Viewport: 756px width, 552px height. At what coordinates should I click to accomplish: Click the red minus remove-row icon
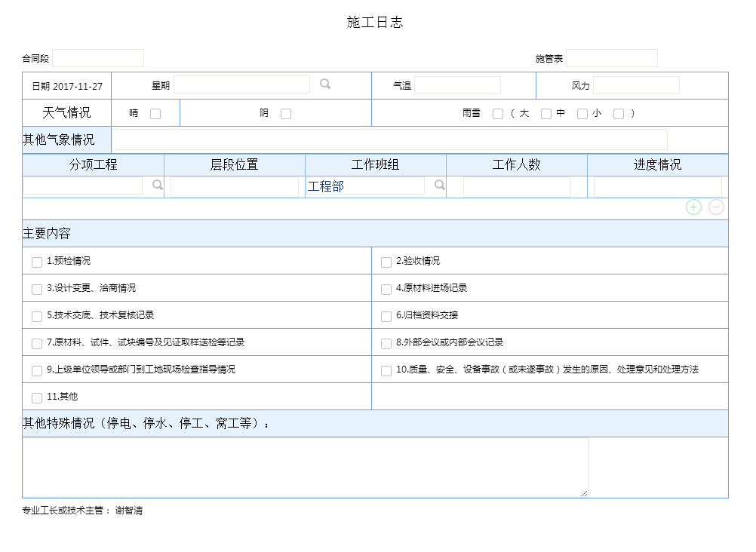pyautogui.click(x=716, y=207)
